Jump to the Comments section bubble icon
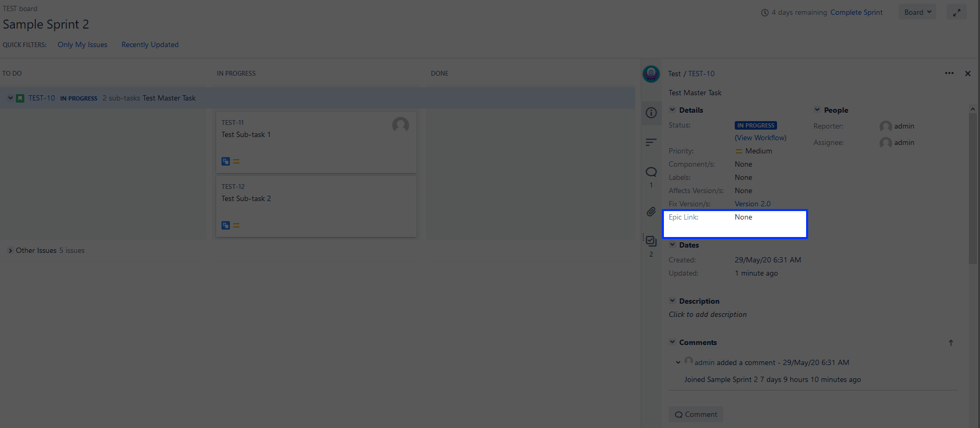Image resolution: width=980 pixels, height=428 pixels. 651,172
